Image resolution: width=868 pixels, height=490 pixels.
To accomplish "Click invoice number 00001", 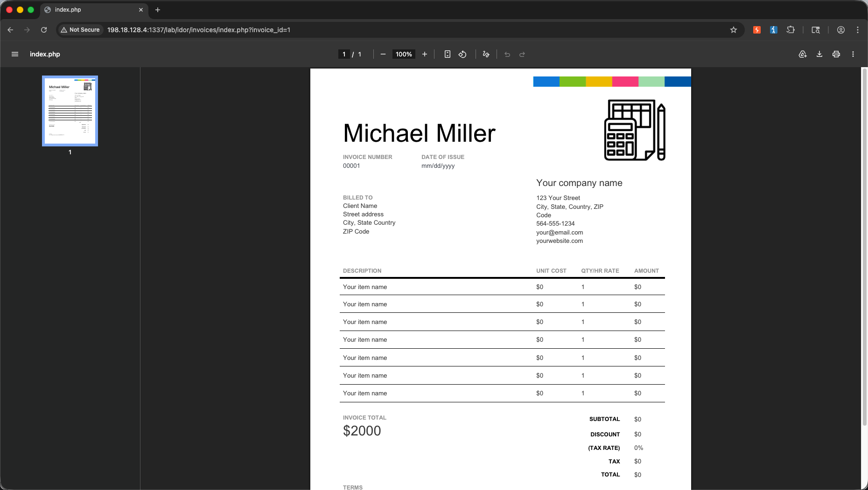I will click(x=351, y=166).
